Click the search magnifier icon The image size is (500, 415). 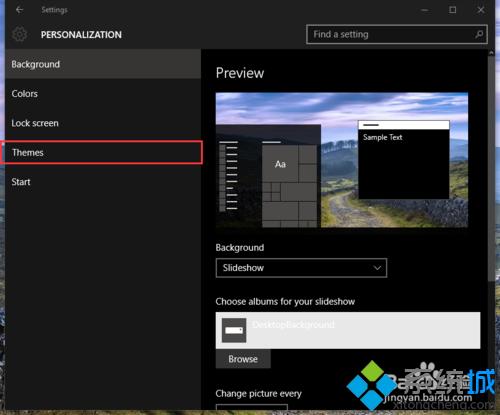[x=479, y=34]
